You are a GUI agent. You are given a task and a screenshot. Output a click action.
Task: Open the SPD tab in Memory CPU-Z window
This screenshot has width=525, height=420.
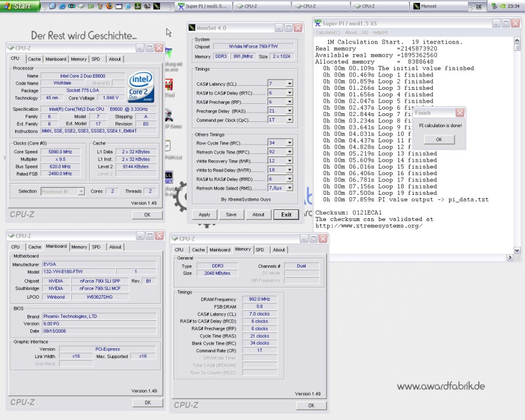point(260,250)
